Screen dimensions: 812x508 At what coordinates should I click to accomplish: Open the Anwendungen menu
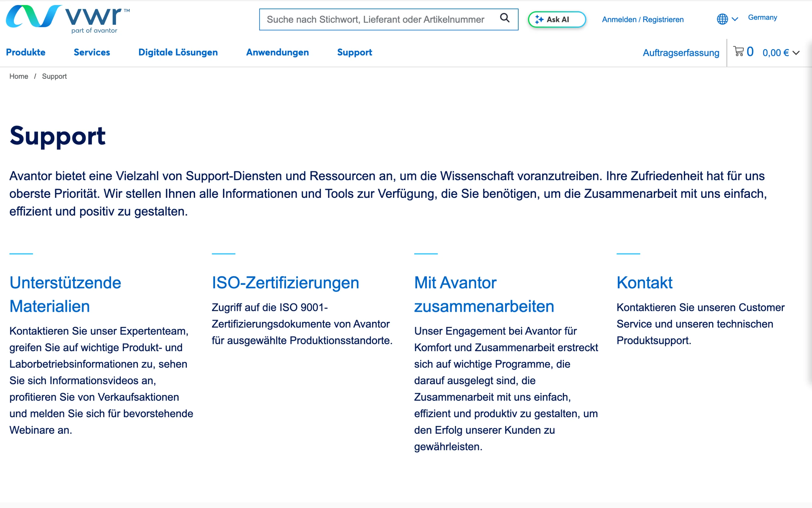click(x=277, y=52)
